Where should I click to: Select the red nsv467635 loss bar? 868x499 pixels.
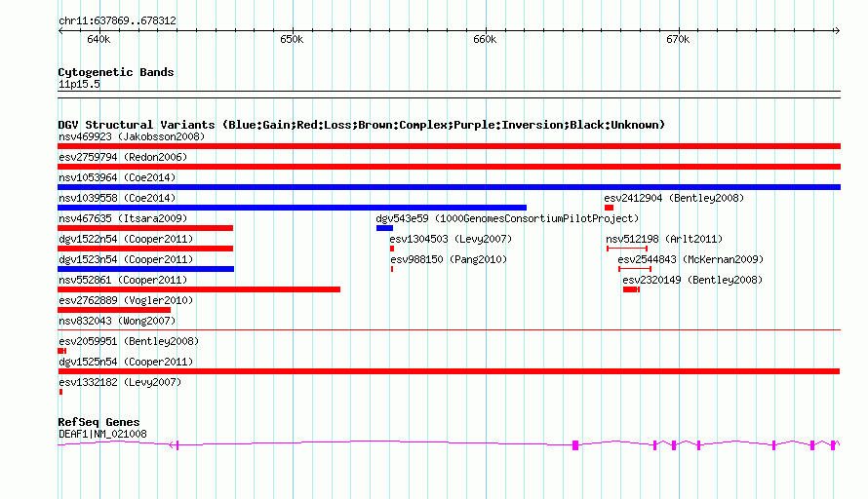tap(145, 228)
